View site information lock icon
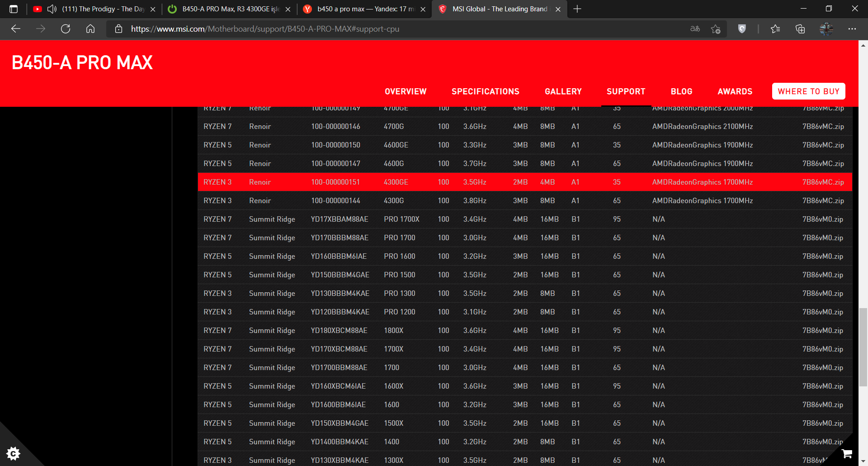Screen dimensions: 868x466 (x=118, y=29)
